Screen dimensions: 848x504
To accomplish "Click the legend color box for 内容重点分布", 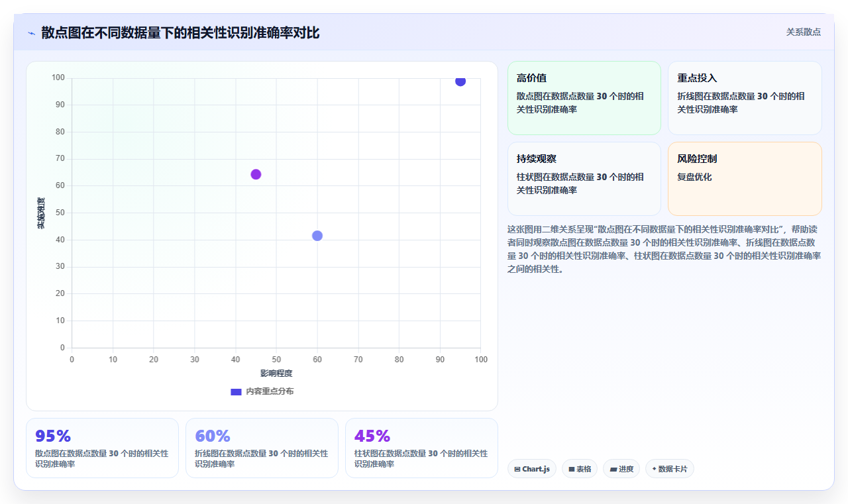I will 236,391.
